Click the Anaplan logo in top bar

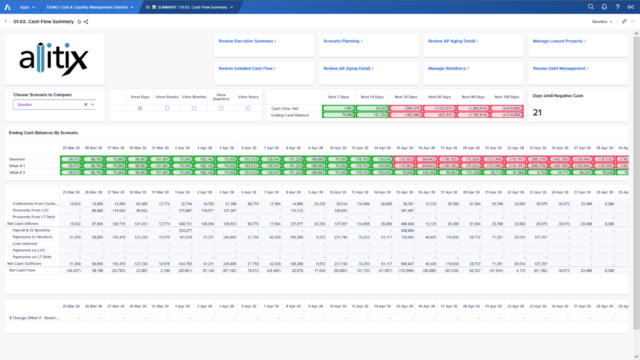coord(7,7)
